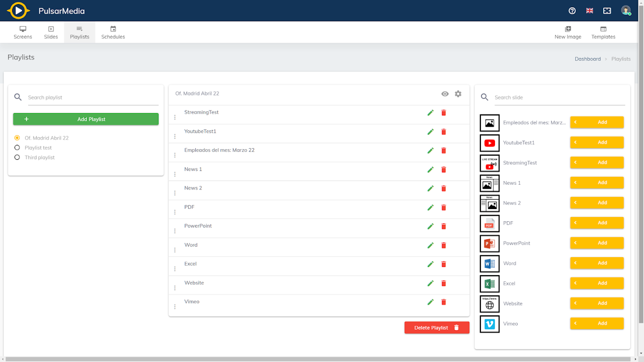This screenshot has width=644, height=362.
Task: Open the UK flag language selector
Action: coord(589,11)
